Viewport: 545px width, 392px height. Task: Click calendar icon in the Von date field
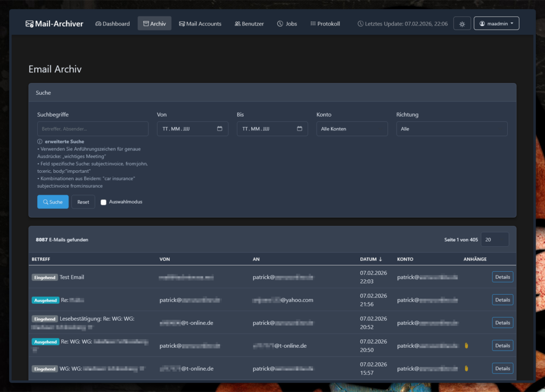(x=220, y=129)
